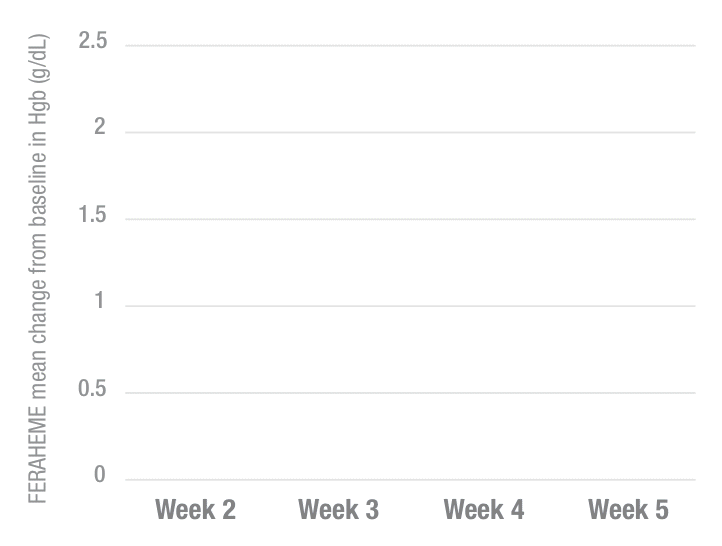Click 0.5 gridline directly above Week 4
Viewport: 722px width, 546px height.
point(484,393)
